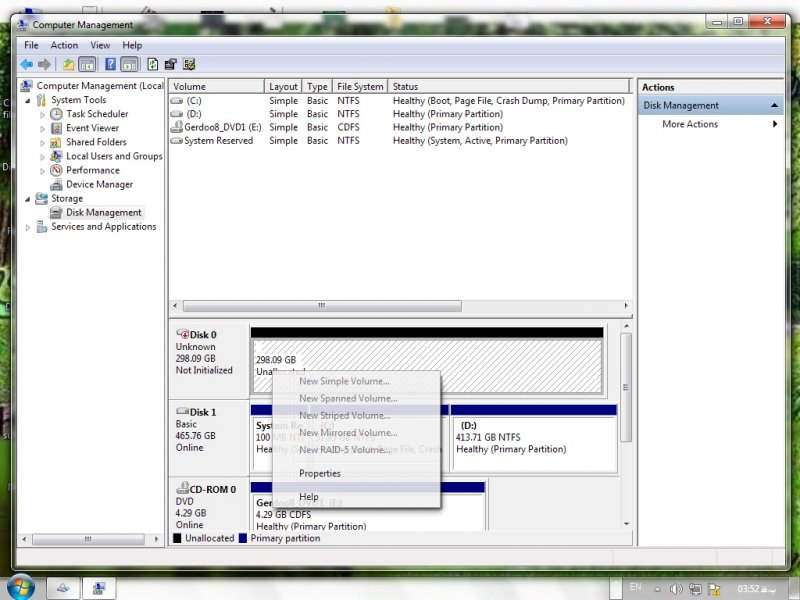Screen dimensions: 800x600
Task: Click the console tree horizontal scrollbar thumb
Action: tap(88, 539)
